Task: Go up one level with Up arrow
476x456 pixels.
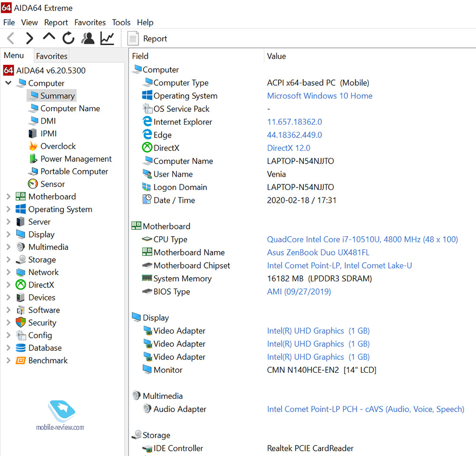Action: 49,37
